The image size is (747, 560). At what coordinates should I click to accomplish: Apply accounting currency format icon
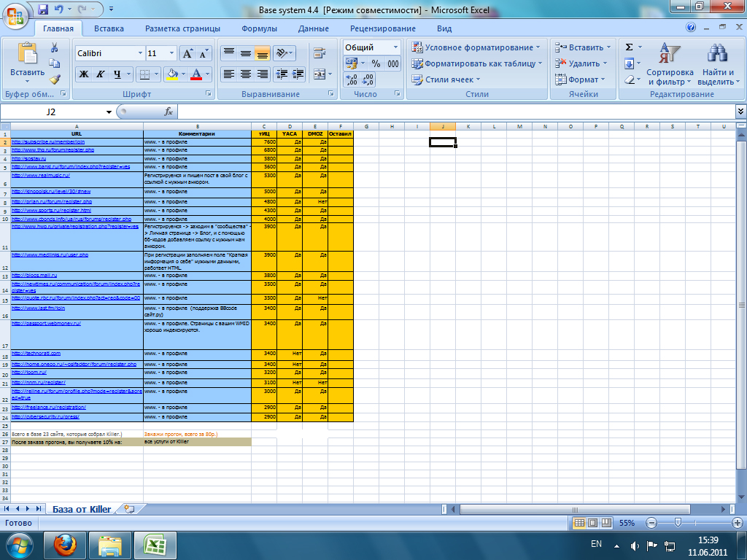tap(352, 63)
